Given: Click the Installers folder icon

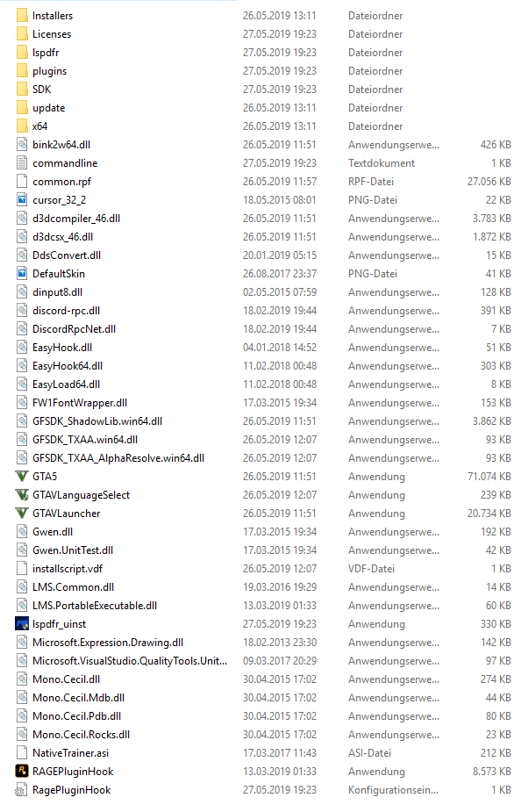Looking at the screenshot, I should point(22,16).
